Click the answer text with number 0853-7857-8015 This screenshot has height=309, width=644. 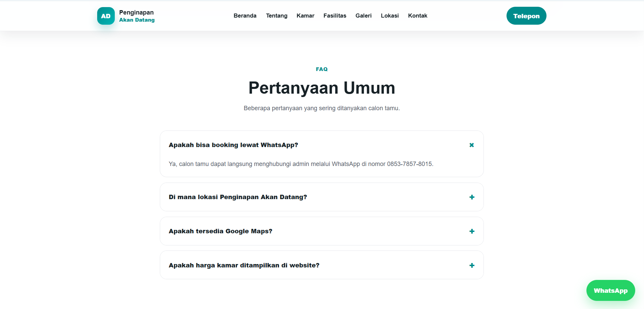[301, 164]
